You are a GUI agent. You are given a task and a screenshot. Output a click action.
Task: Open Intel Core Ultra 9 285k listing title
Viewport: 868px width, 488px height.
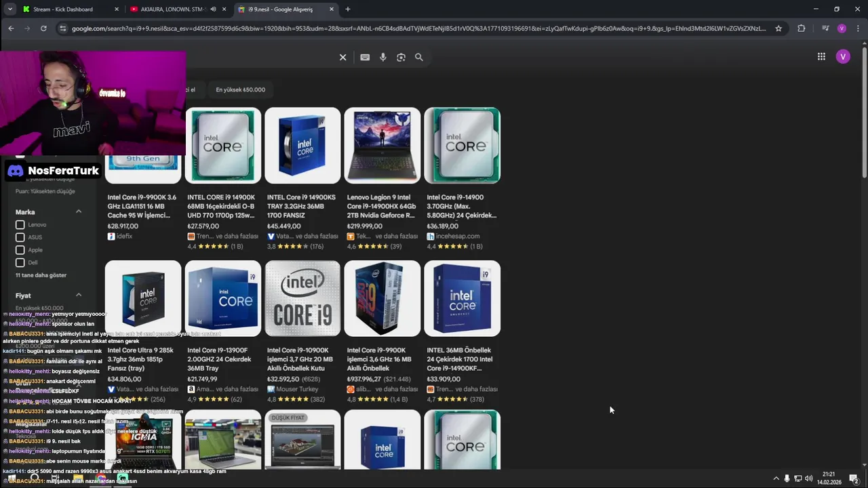tap(140, 359)
